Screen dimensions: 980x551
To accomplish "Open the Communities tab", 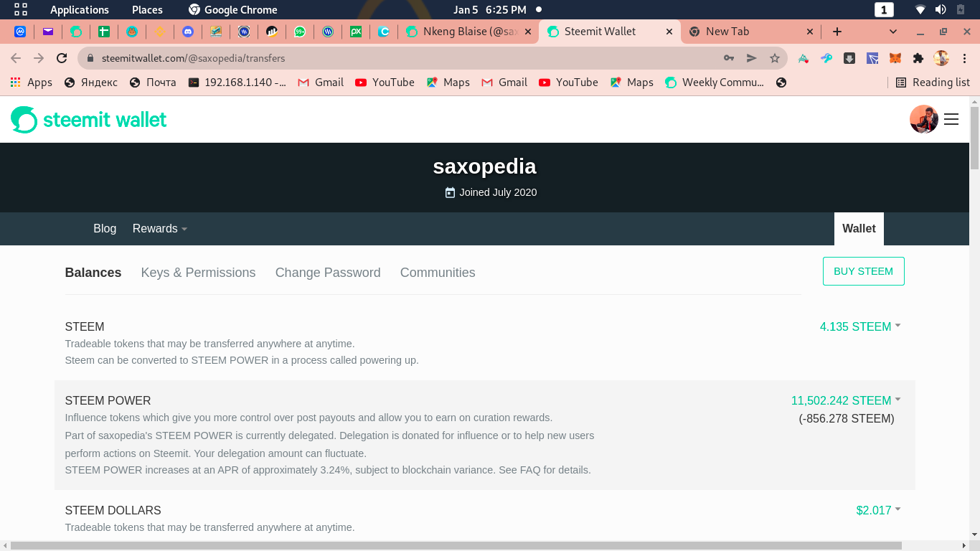I will pyautogui.click(x=438, y=273).
